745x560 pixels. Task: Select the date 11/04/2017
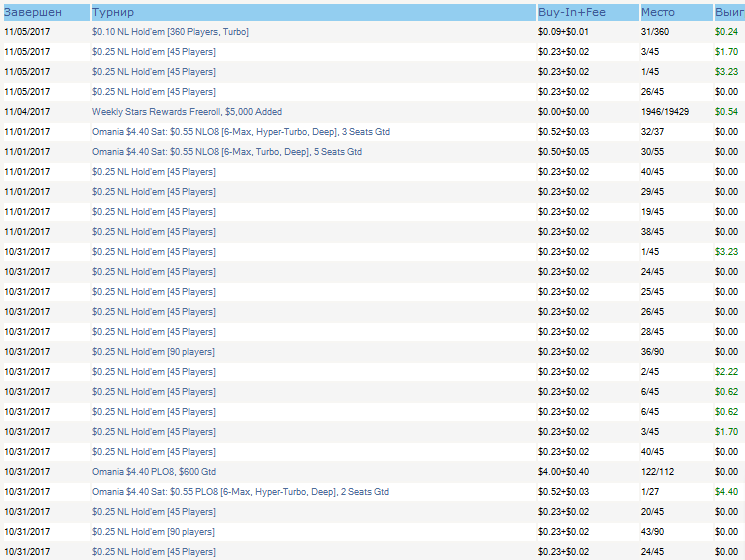pyautogui.click(x=27, y=112)
